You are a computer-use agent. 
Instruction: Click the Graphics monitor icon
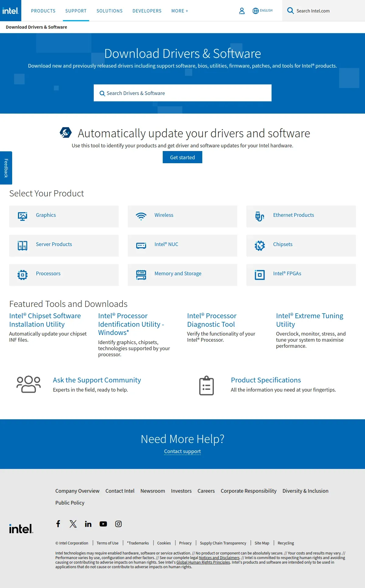coord(23,216)
